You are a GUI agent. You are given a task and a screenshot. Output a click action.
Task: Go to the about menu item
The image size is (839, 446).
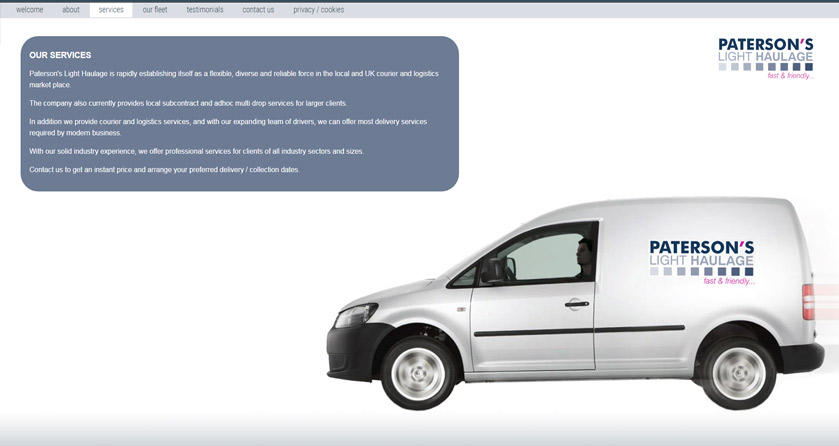(x=71, y=10)
